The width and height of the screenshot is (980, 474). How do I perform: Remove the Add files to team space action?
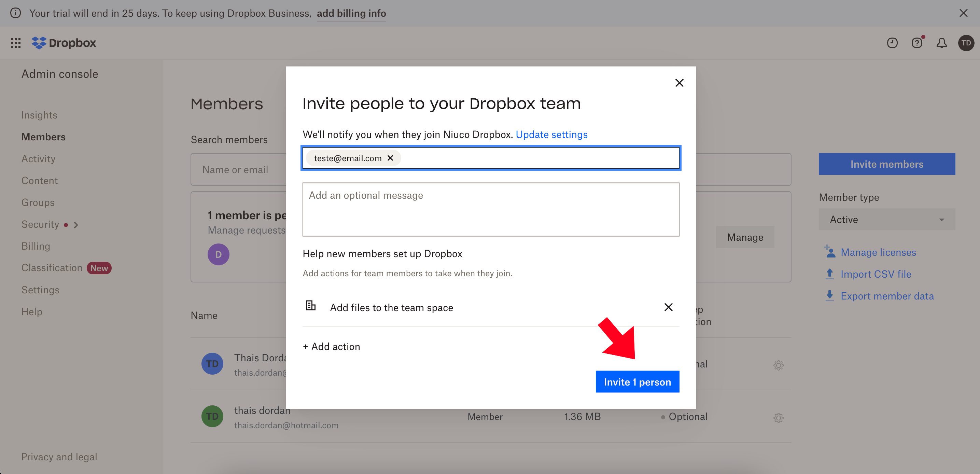coord(668,307)
